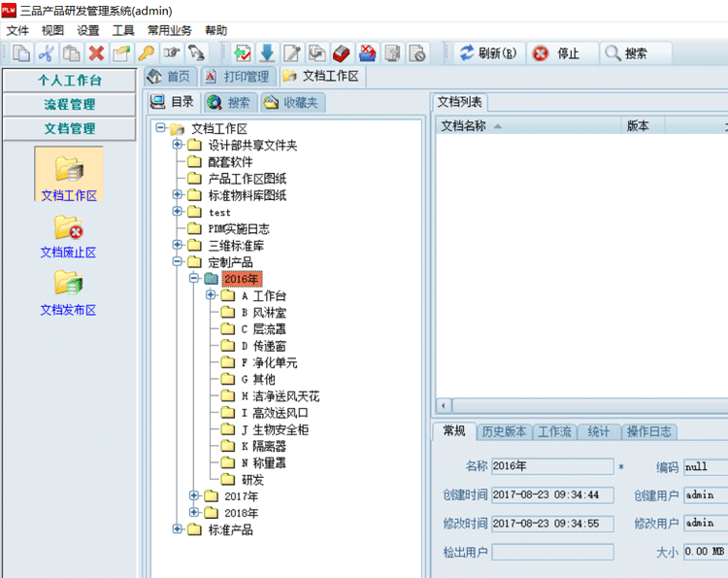The height and width of the screenshot is (578, 728).
Task: Expand the 设计部共享文件夹 node
Action: [x=178, y=146]
